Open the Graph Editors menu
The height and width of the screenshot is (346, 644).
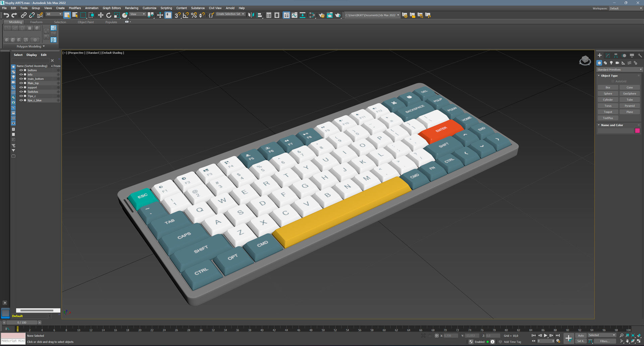pyautogui.click(x=112, y=8)
